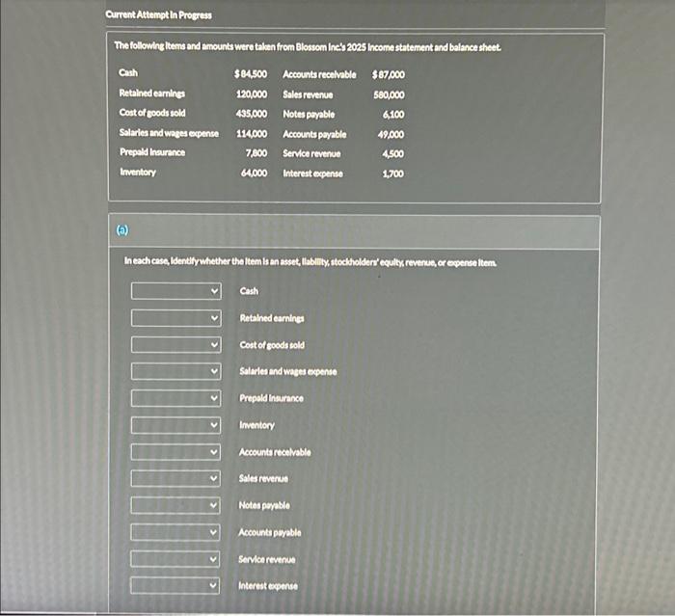Open the dropdown next to Interest expense

pos(175,586)
